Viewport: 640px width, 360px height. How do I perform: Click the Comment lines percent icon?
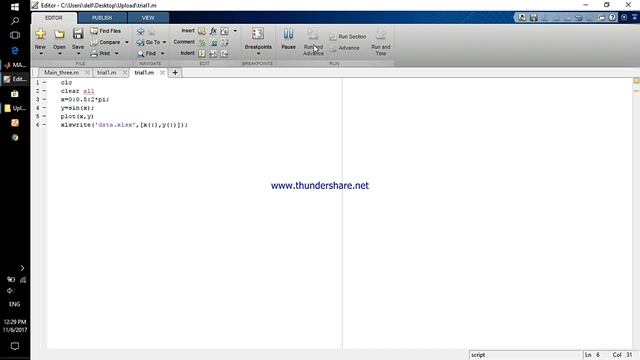(x=202, y=42)
